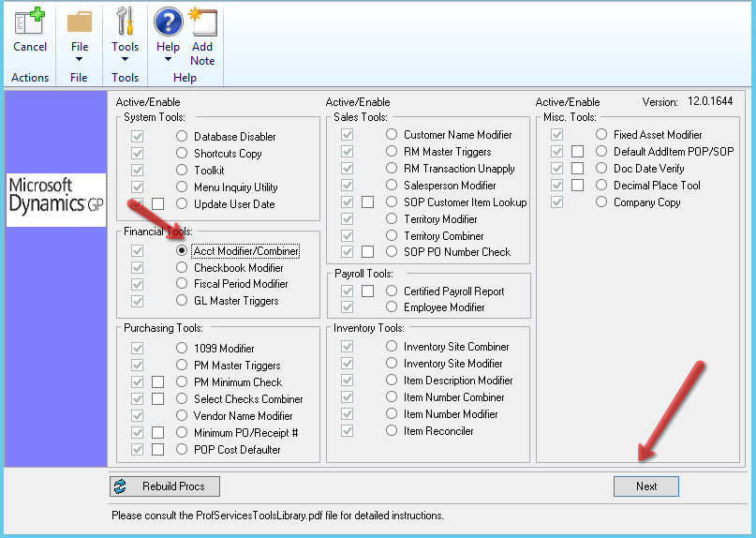Select Customer Name Modifier radio button
This screenshot has width=756, height=538.
pos(392,134)
